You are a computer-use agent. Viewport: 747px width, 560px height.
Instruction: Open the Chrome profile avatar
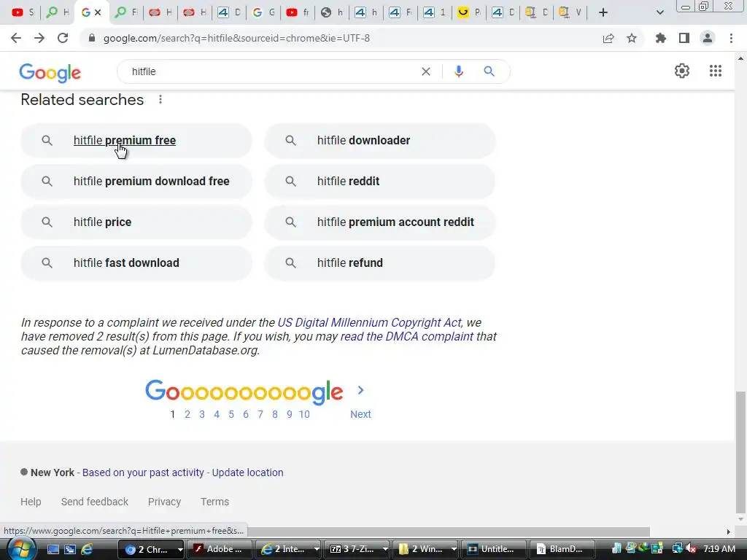(708, 38)
